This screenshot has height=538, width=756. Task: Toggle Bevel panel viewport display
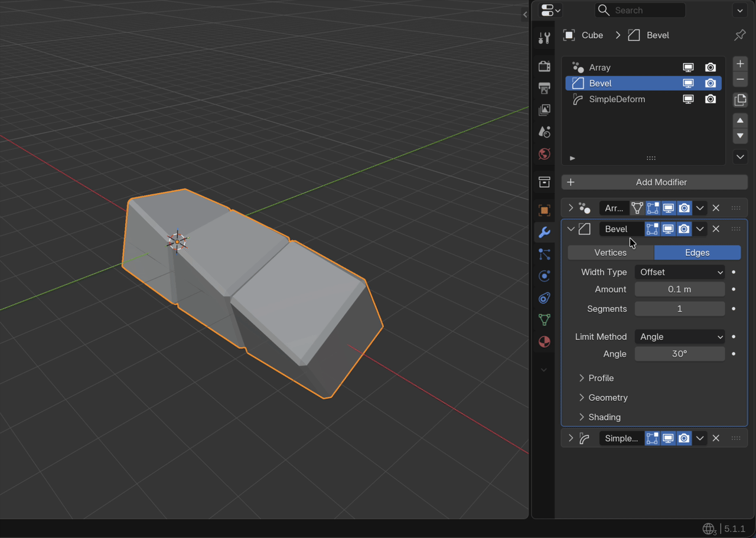point(668,229)
